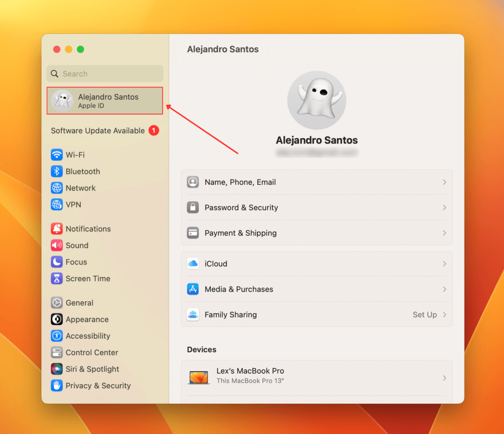The height and width of the screenshot is (434, 504).
Task: Click the Screen Time hourglass icon
Action: [57, 279]
